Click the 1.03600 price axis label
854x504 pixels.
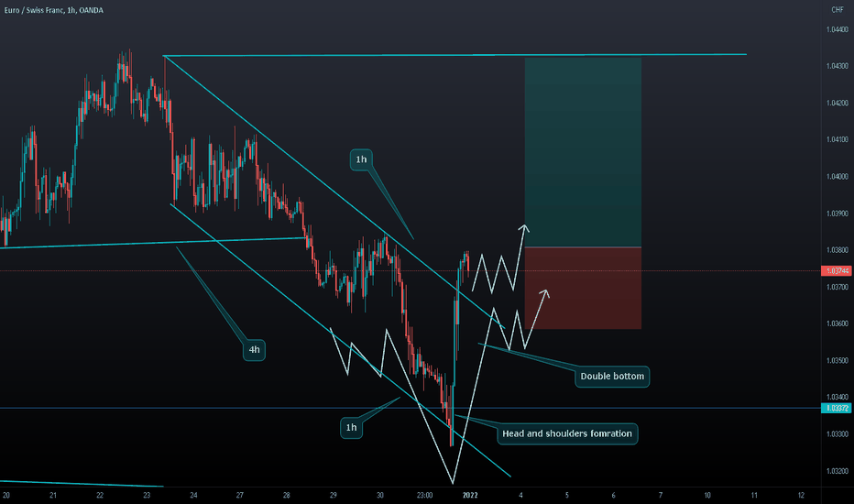click(838, 323)
